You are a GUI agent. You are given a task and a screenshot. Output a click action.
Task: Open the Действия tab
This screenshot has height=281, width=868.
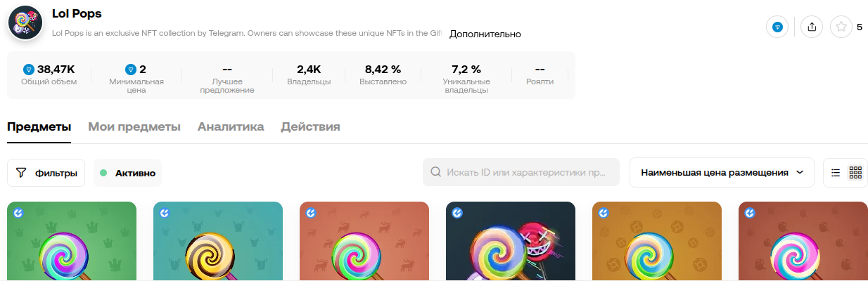pos(310,127)
